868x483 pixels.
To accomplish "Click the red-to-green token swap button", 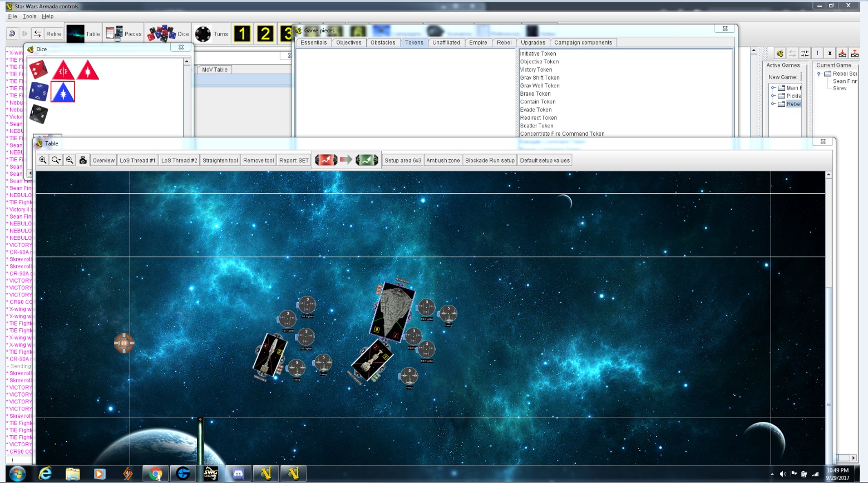I will tap(346, 160).
